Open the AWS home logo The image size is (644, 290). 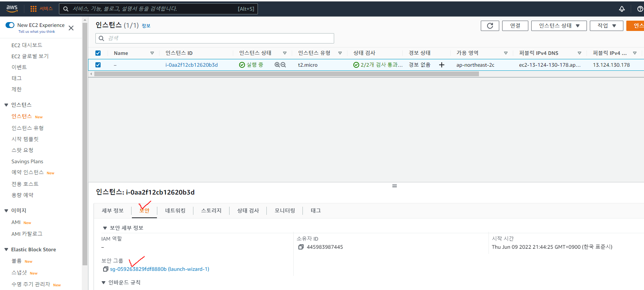click(x=12, y=8)
